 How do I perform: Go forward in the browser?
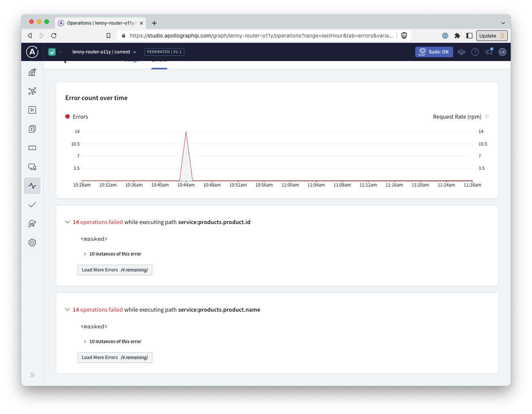42,36
